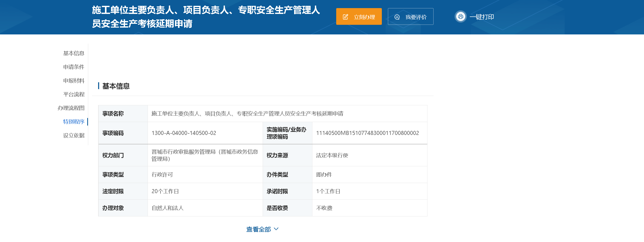Click the speech bubble icon beside 我要评价

click(397, 17)
